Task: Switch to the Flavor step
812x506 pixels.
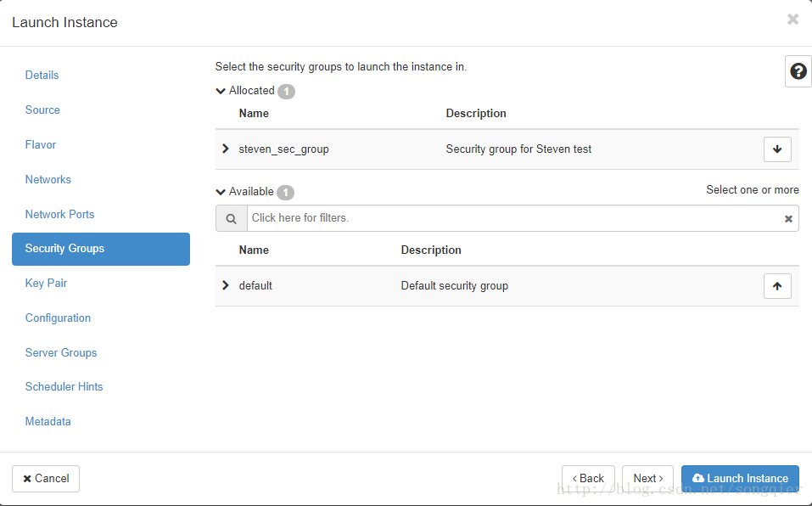Action: point(41,144)
